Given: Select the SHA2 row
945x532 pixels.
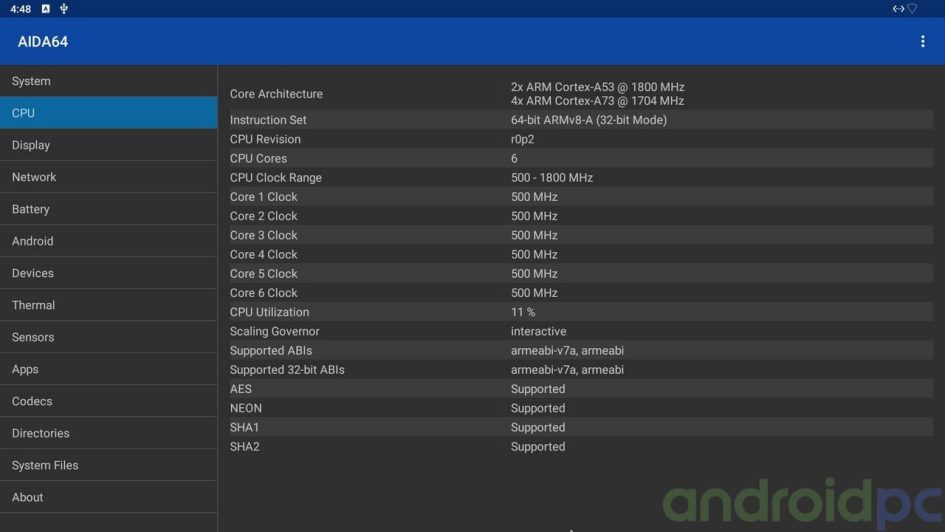Looking at the screenshot, I should (581, 446).
